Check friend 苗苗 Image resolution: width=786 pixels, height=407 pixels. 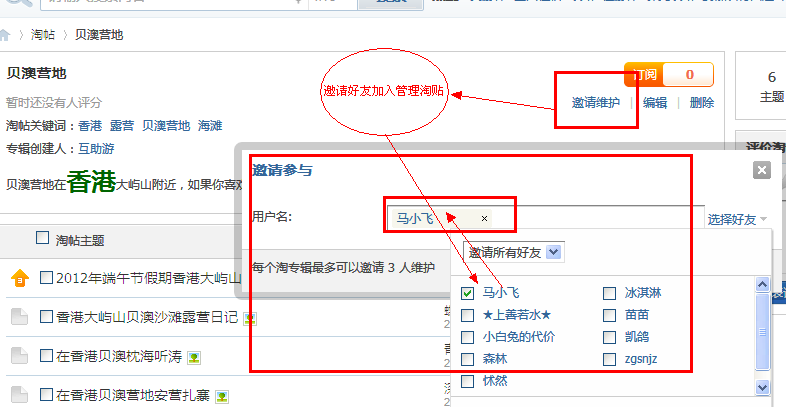[x=610, y=315]
